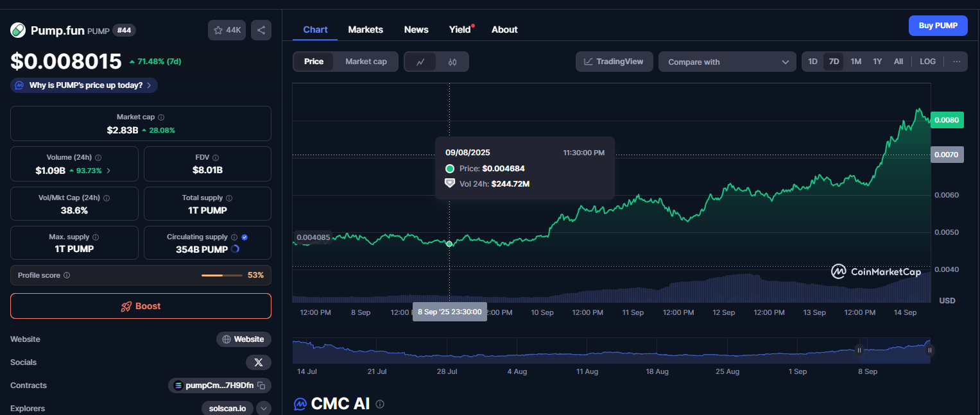Click the #44 rank badge
Image resolution: width=980 pixels, height=415 pixels.
[x=124, y=30]
